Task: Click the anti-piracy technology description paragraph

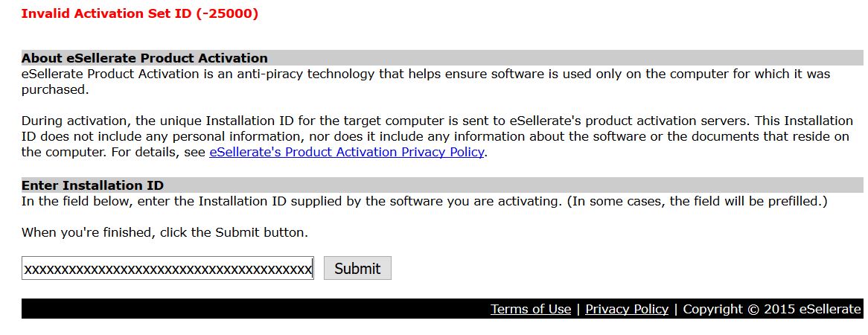Action: click(426, 81)
